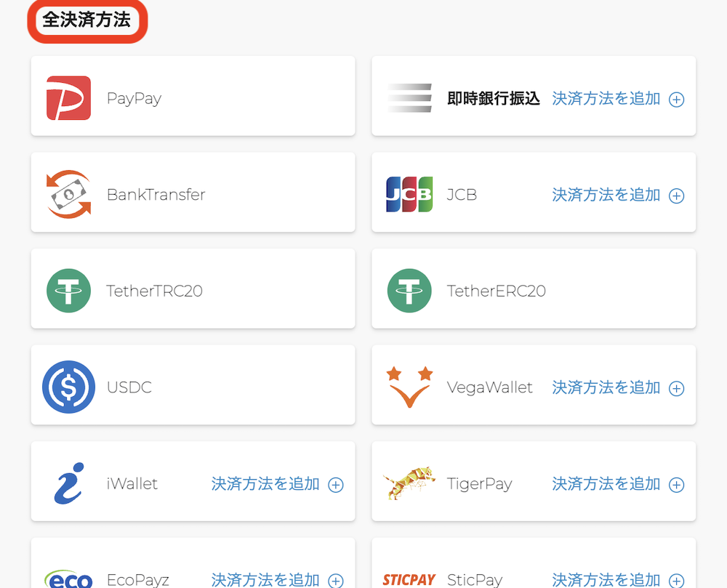Screen dimensions: 727x588
Task: Click the PayPay logo icon
Action: point(68,98)
